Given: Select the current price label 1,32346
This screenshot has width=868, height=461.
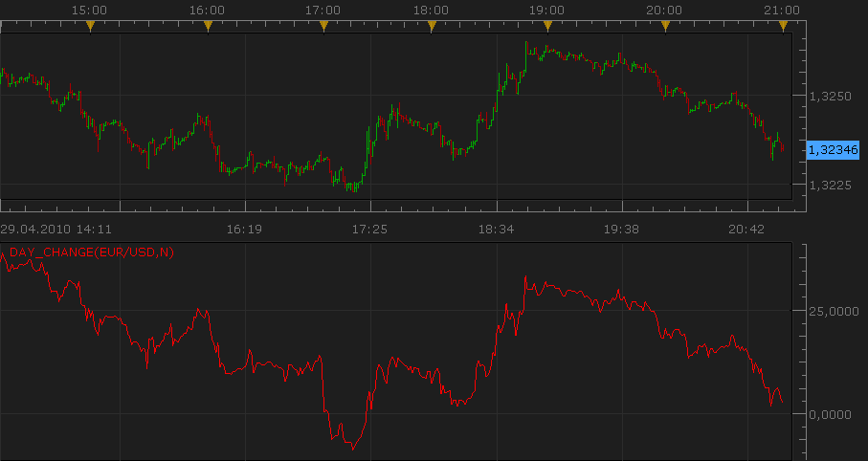Looking at the screenshot, I should (833, 149).
